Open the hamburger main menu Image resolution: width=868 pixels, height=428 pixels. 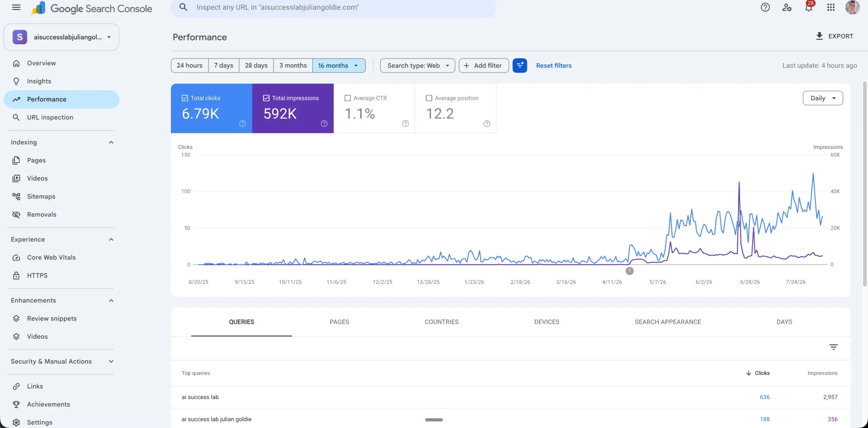click(x=16, y=7)
